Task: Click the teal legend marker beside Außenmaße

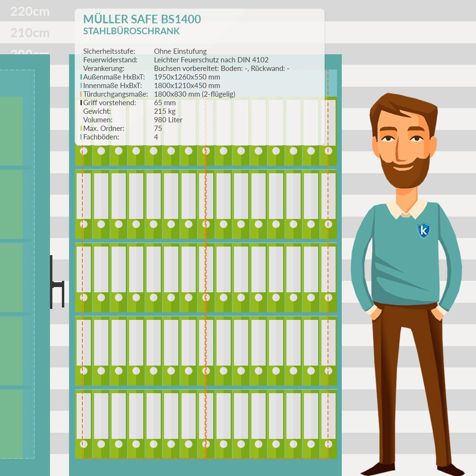Action: click(81, 77)
